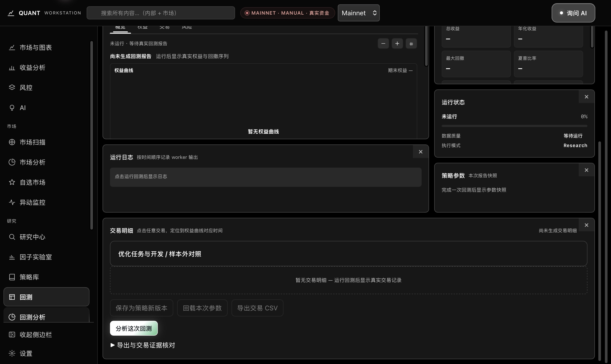The width and height of the screenshot is (611, 364).
Task: Open 市场扫描 in the sidebar
Action: (46, 142)
